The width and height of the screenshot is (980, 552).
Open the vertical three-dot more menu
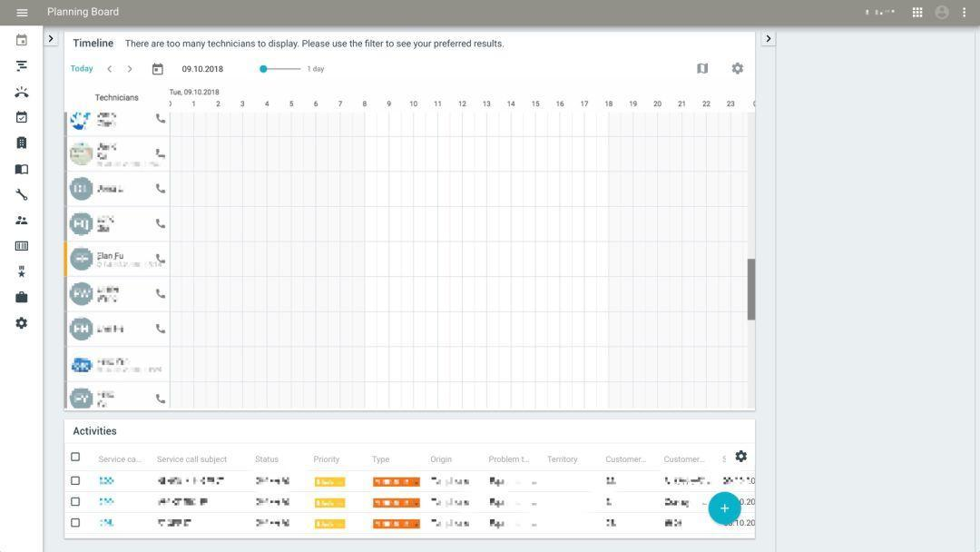click(964, 13)
